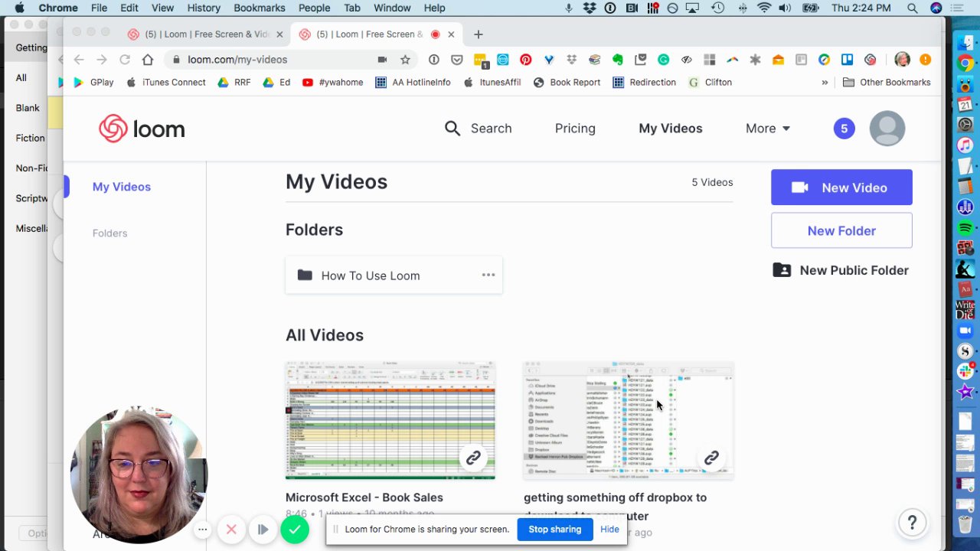
Task: Open the Wi-Fi menu bar icon
Action: [764, 8]
